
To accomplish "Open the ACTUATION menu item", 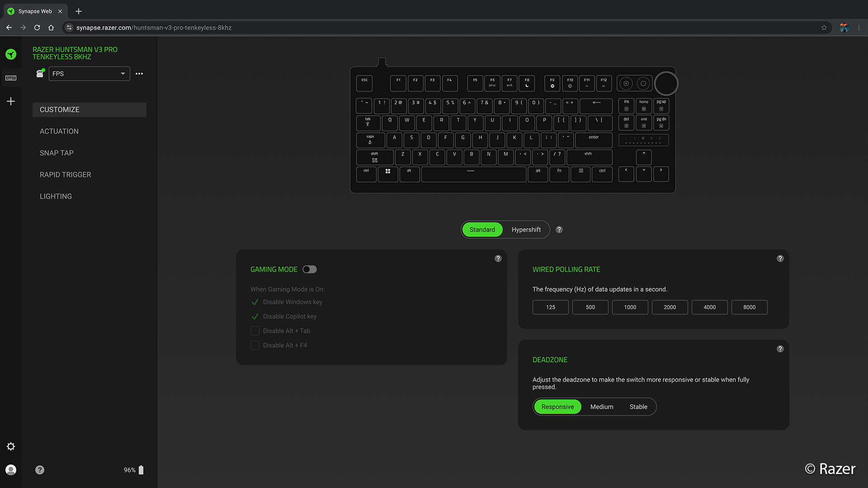I will click(59, 131).
